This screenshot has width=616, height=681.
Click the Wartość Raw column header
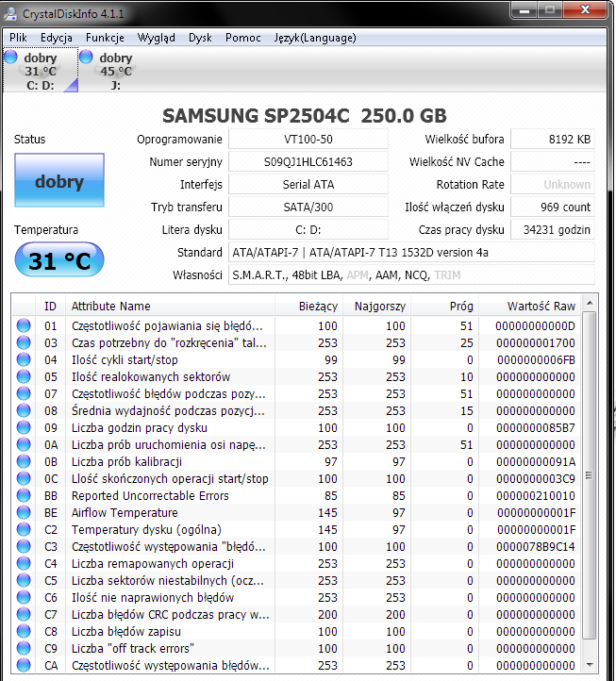(x=530, y=307)
